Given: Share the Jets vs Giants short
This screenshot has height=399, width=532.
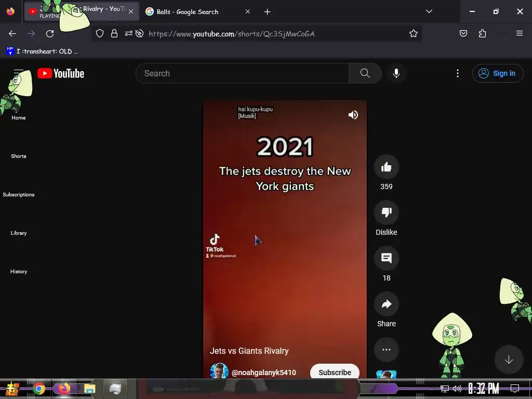Looking at the screenshot, I should 386,304.
